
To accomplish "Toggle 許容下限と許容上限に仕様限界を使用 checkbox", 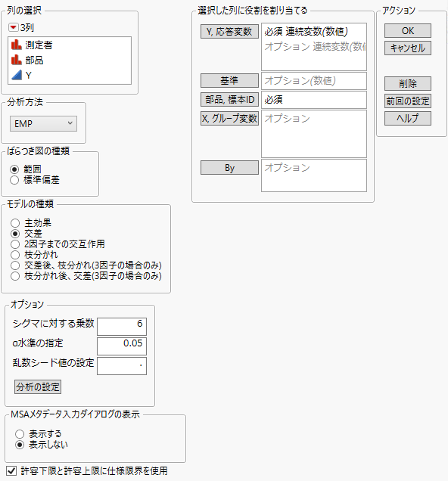I will (x=11, y=470).
